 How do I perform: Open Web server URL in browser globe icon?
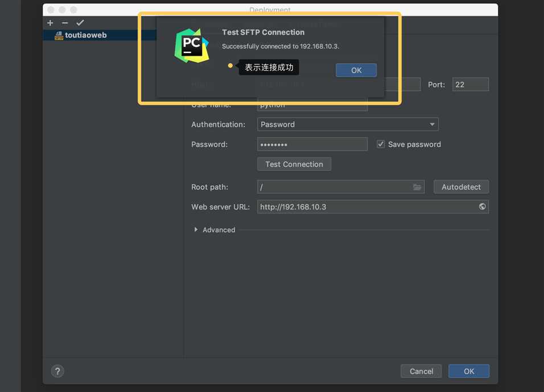click(482, 207)
